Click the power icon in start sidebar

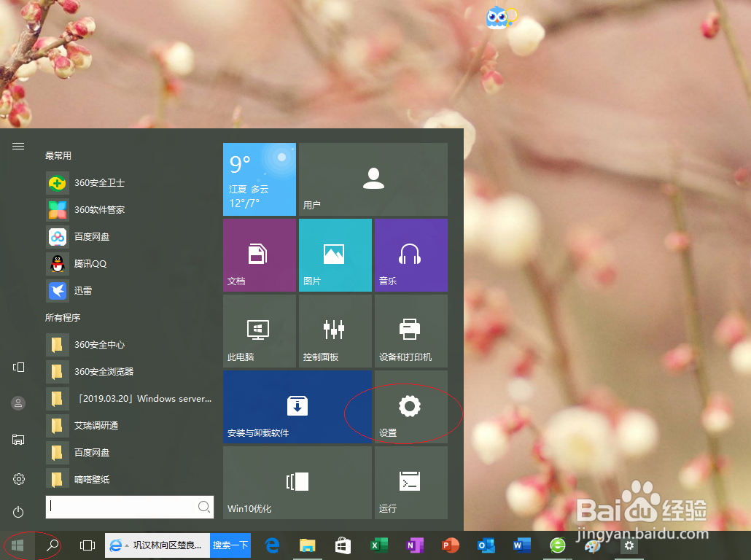[18, 512]
